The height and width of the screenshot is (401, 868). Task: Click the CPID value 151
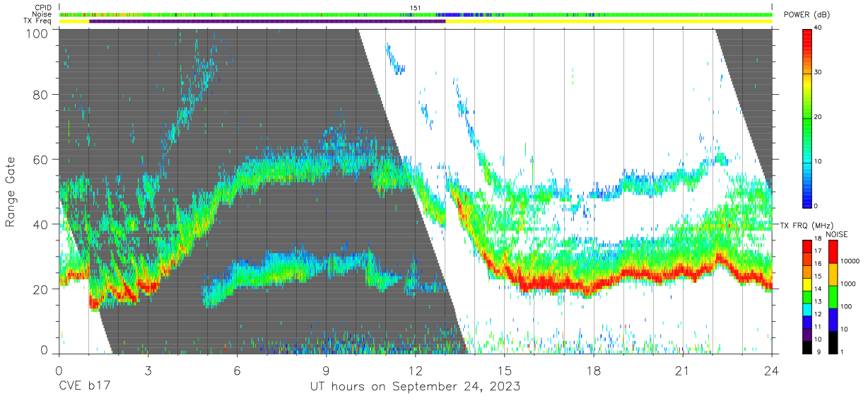(x=415, y=8)
